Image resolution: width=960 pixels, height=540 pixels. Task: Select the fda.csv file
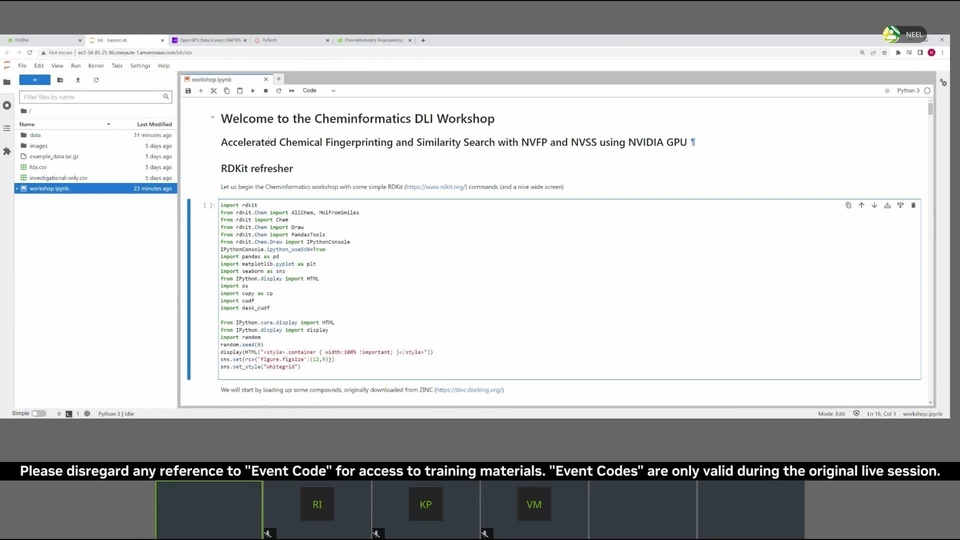[95, 167]
